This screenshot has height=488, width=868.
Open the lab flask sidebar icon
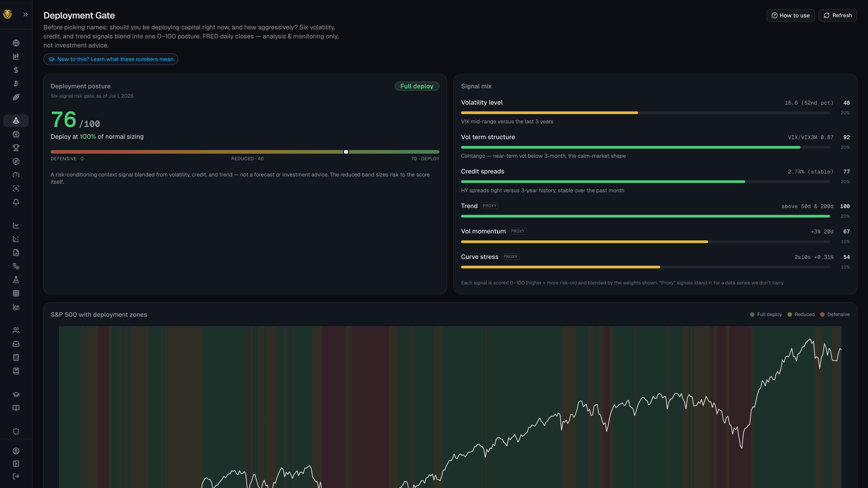click(x=16, y=279)
